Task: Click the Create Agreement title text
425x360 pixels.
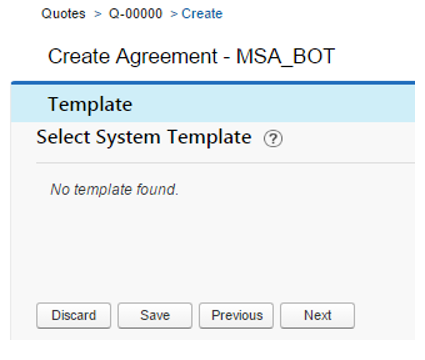Action: (x=133, y=56)
